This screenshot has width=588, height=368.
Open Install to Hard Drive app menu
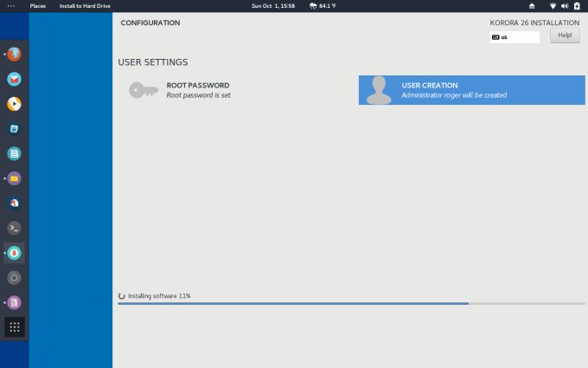pyautogui.click(x=85, y=6)
